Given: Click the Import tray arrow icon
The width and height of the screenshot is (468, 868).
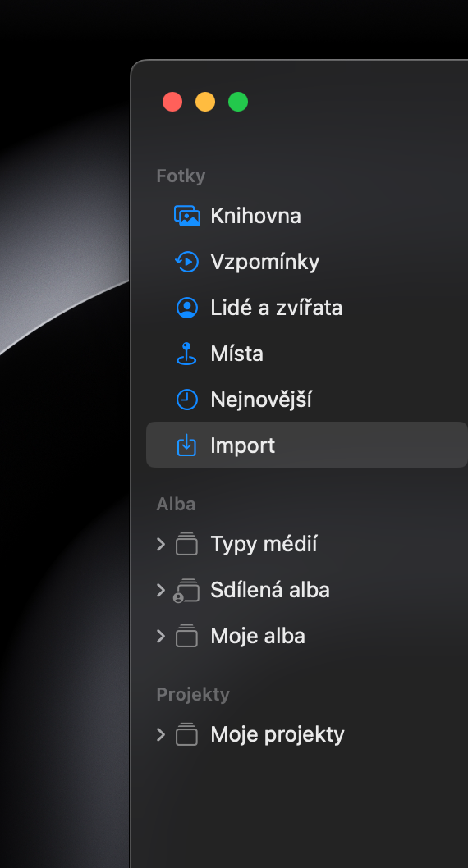Looking at the screenshot, I should coord(186,445).
